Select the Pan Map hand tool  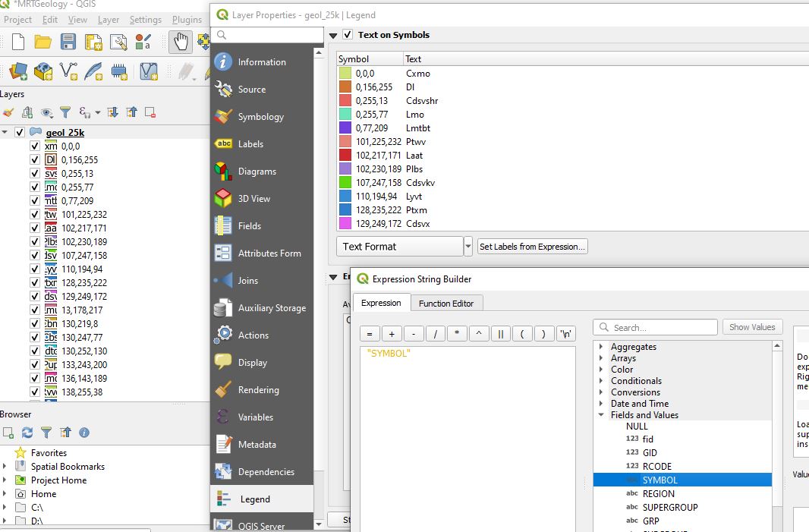pyautogui.click(x=181, y=42)
